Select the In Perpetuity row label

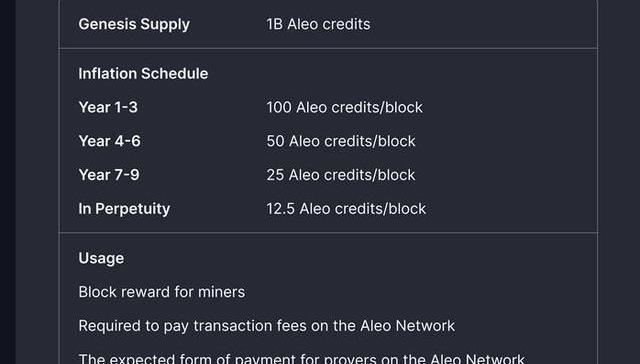click(124, 209)
